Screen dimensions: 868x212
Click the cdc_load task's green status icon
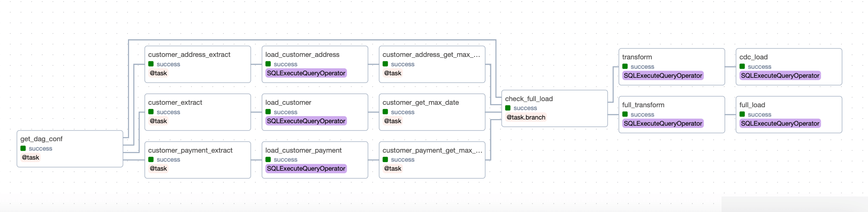(742, 66)
